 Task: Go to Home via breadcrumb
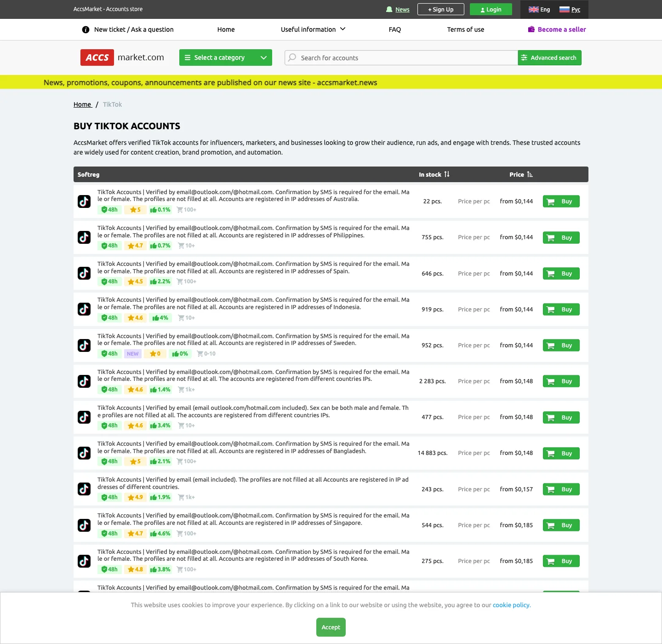coord(82,104)
